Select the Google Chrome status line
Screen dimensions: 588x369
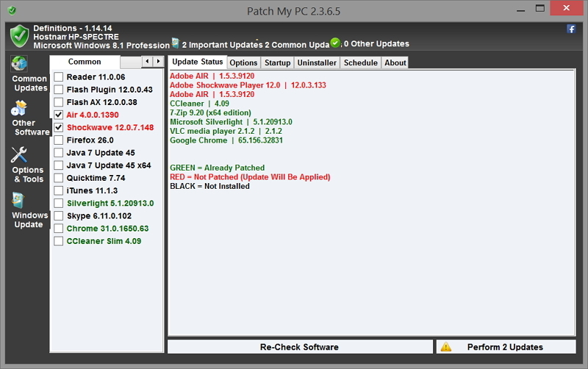point(226,140)
